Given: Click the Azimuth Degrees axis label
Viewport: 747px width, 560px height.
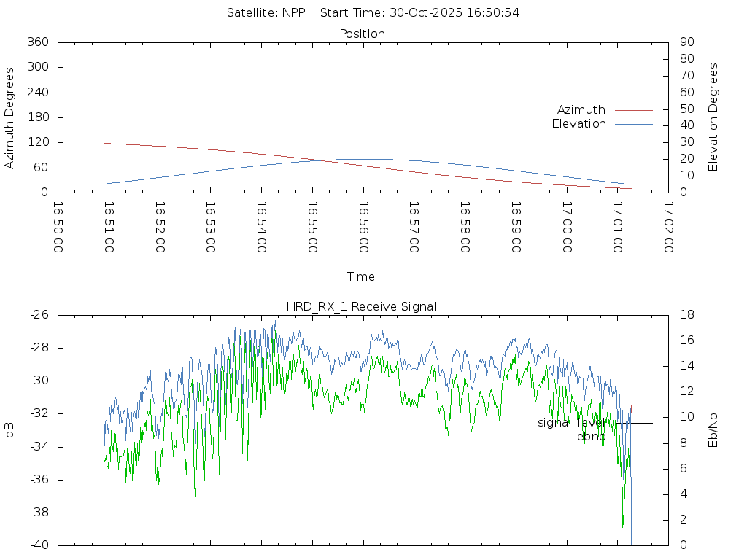Looking at the screenshot, I should tap(9, 117).
